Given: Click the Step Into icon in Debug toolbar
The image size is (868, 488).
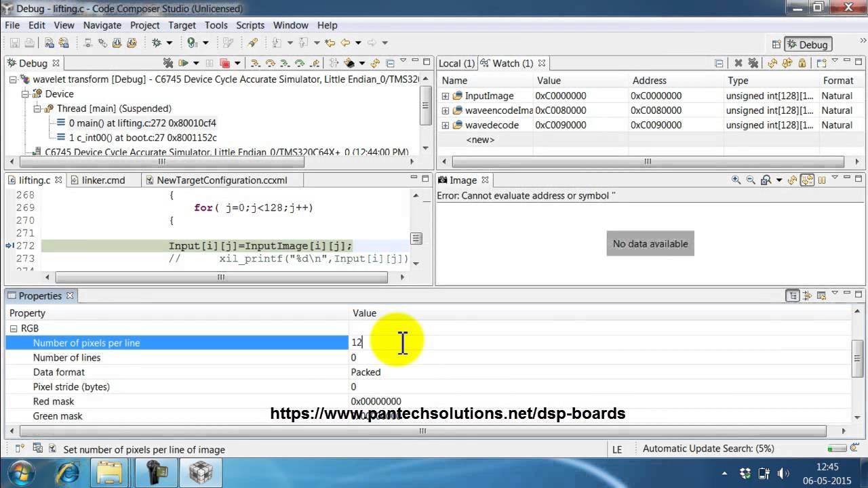Looking at the screenshot, I should (x=255, y=63).
